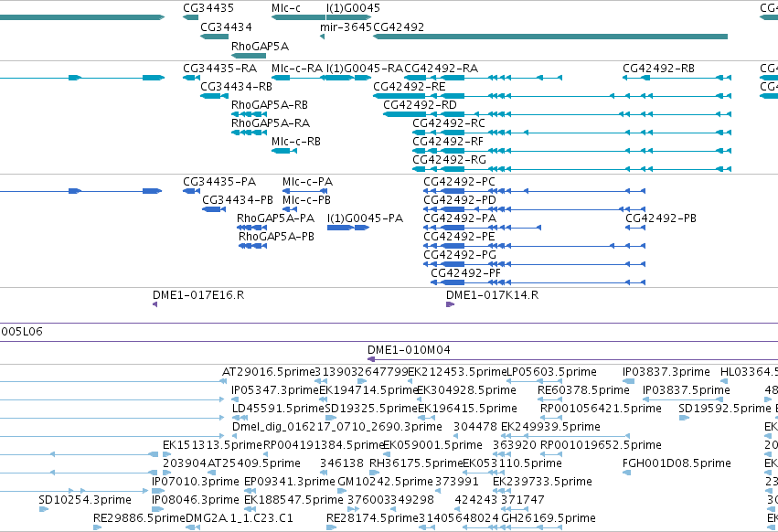The width and height of the screenshot is (778, 532).
Task: Select protein label CG42492-PF
Action: click(x=465, y=273)
